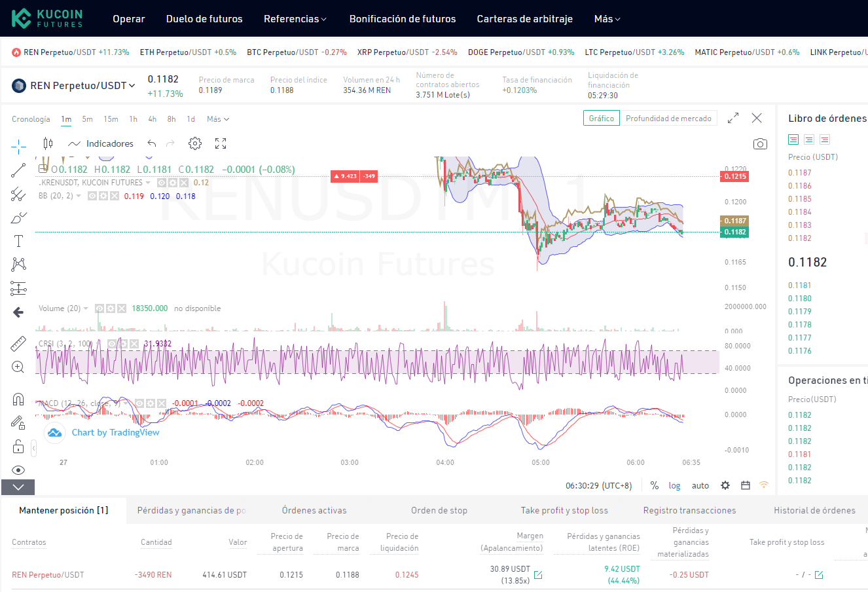Hide the KRENUSDT series with eye icon
This screenshot has width=868, height=592.
tap(162, 183)
